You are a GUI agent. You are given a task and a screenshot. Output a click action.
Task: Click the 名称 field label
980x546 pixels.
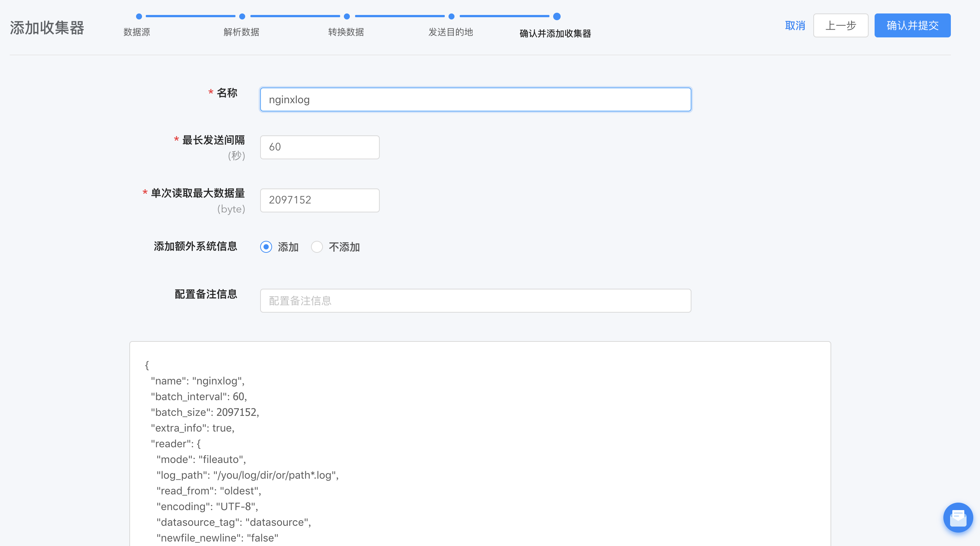227,93
